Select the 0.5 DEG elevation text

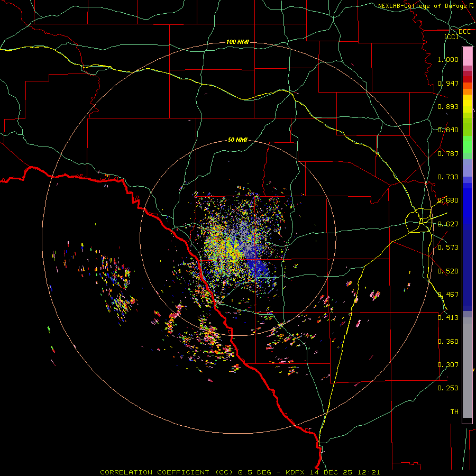255,472
